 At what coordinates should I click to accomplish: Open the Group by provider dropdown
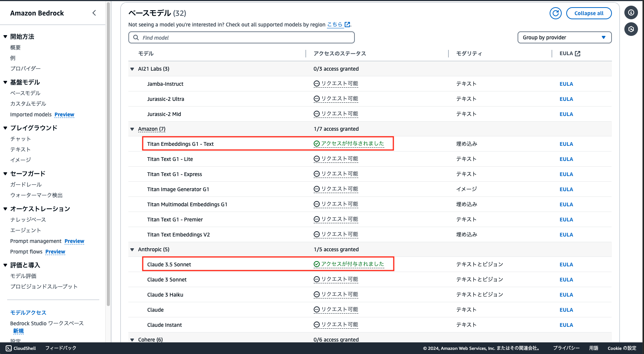[x=564, y=37]
